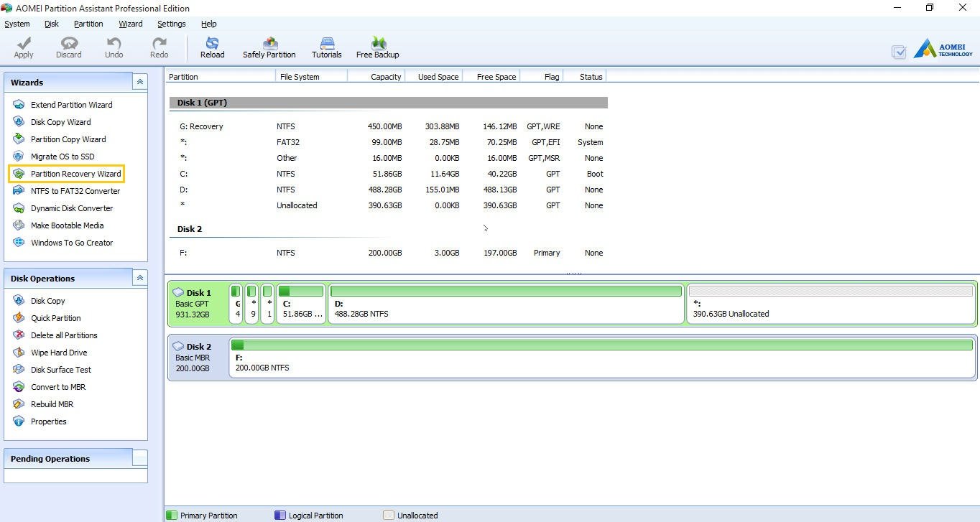The height and width of the screenshot is (522, 980).
Task: Select the 16.00MB MSR partition row
Action: [x=389, y=158]
